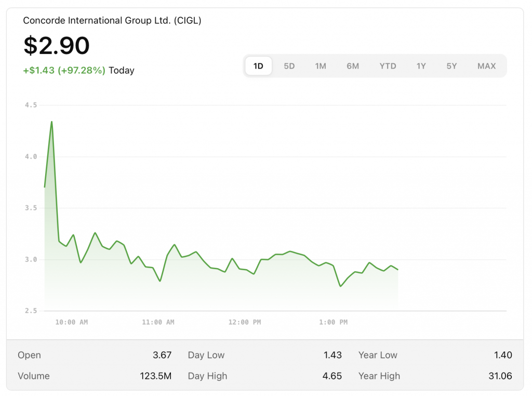532x396 pixels.
Task: Click the Day High value 4.65
Action: [332, 376]
